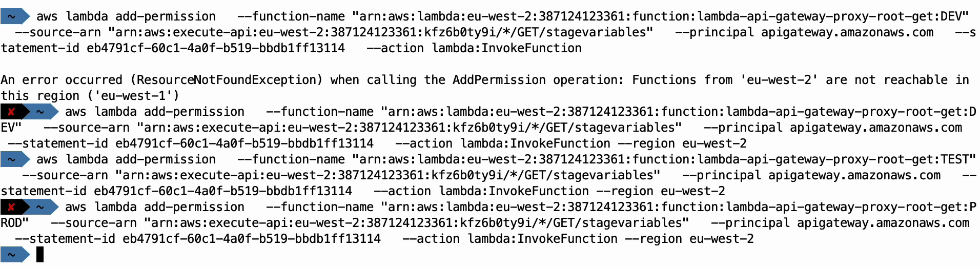Click the first 'aws lambda add-permission' command text

tap(126, 16)
